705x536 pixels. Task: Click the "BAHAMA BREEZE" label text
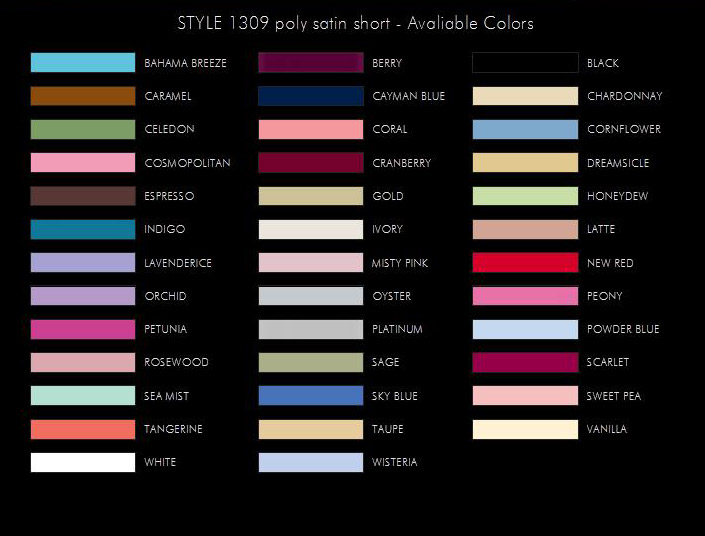[x=185, y=63]
